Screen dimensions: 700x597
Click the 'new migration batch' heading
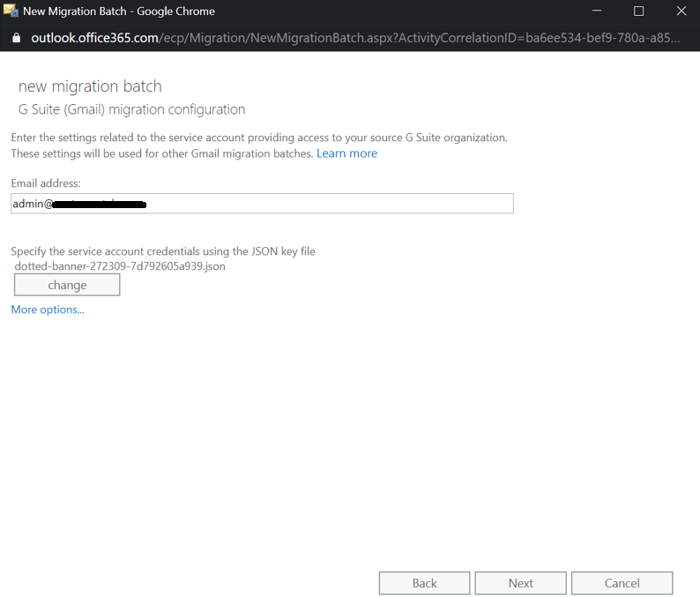click(90, 86)
